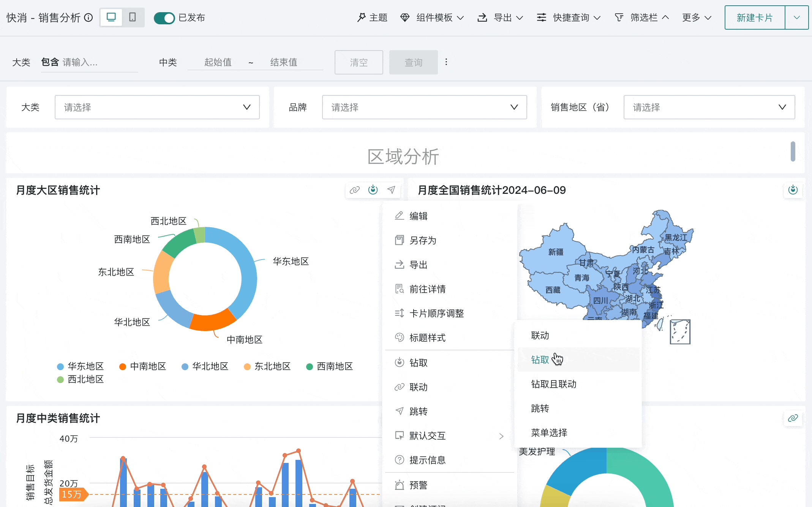Select 前往详情 in the context menu
The height and width of the screenshot is (507, 812).
(450, 289)
